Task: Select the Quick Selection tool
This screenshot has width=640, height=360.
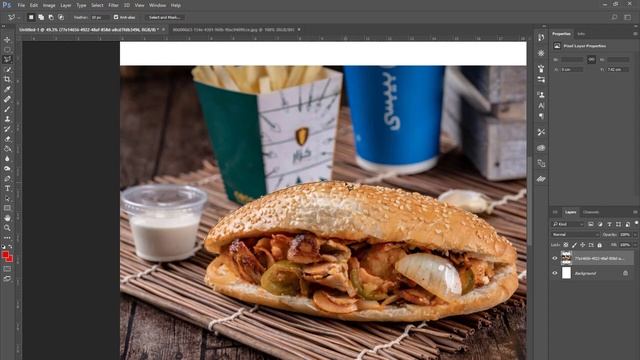Action: point(7,69)
